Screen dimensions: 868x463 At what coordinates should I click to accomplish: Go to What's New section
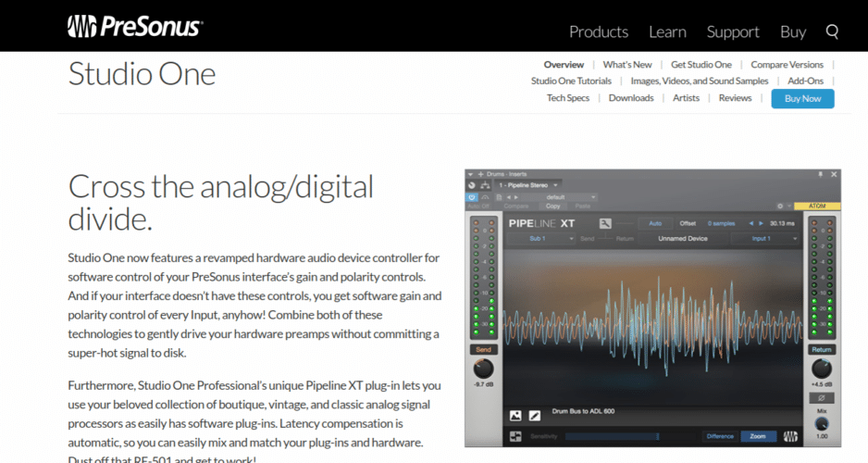click(627, 65)
